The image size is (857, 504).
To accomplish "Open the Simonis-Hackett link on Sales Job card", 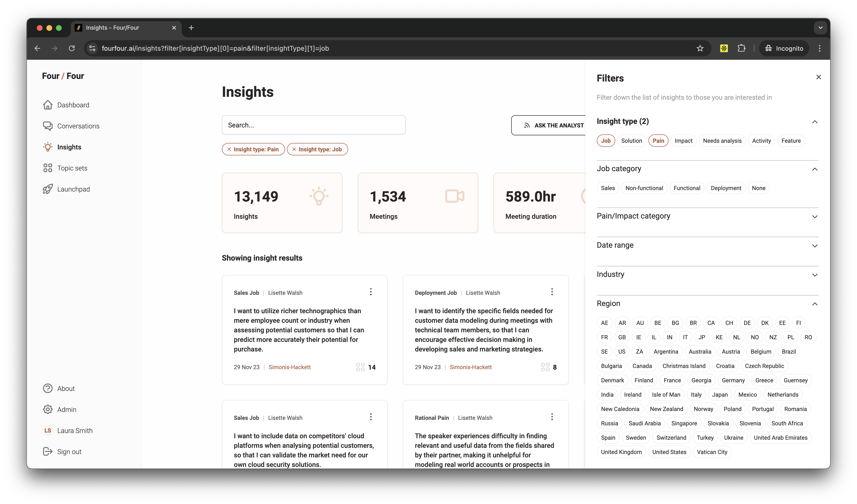I will tap(289, 367).
